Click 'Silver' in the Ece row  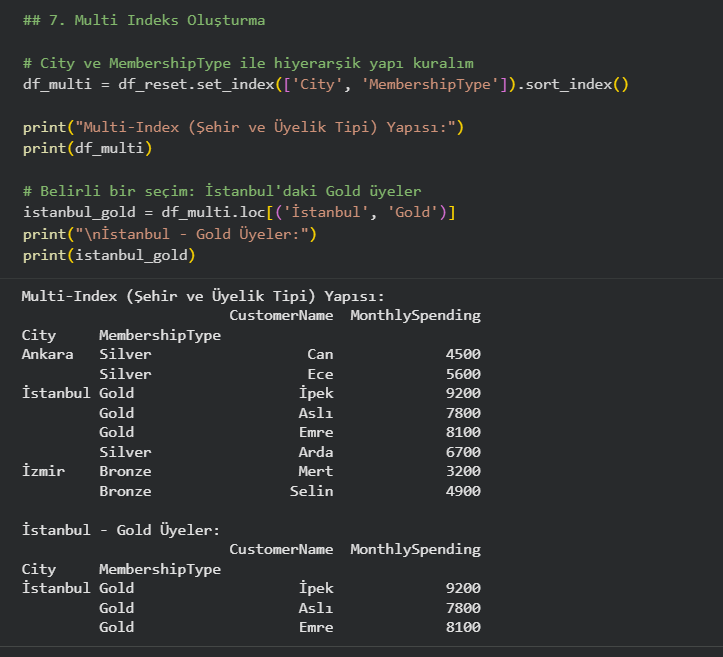coord(125,374)
